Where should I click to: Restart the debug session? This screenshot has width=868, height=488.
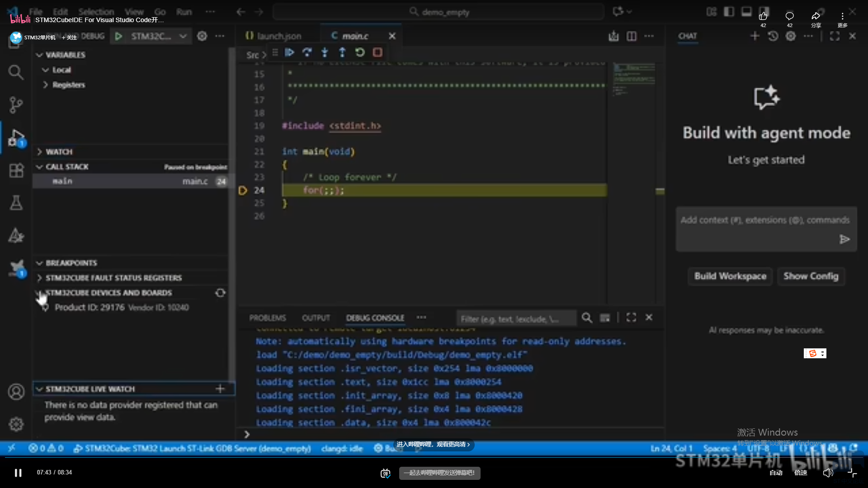click(360, 52)
